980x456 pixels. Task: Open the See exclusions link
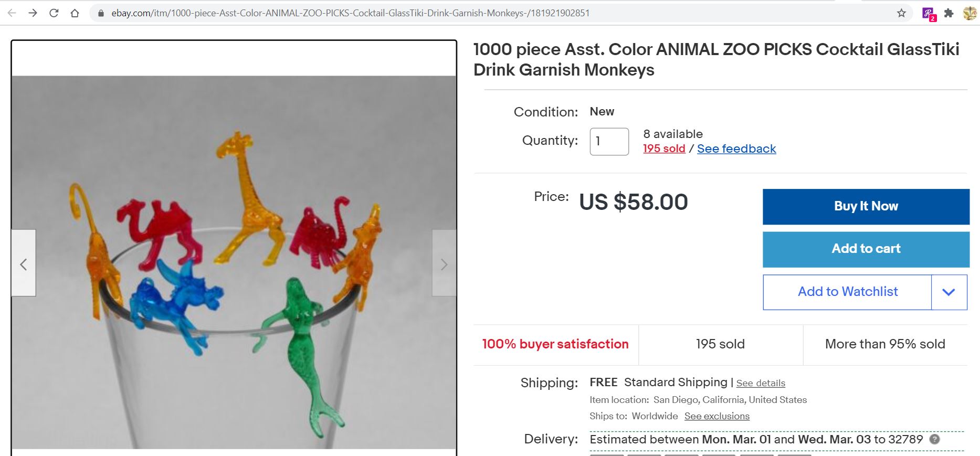coord(716,416)
